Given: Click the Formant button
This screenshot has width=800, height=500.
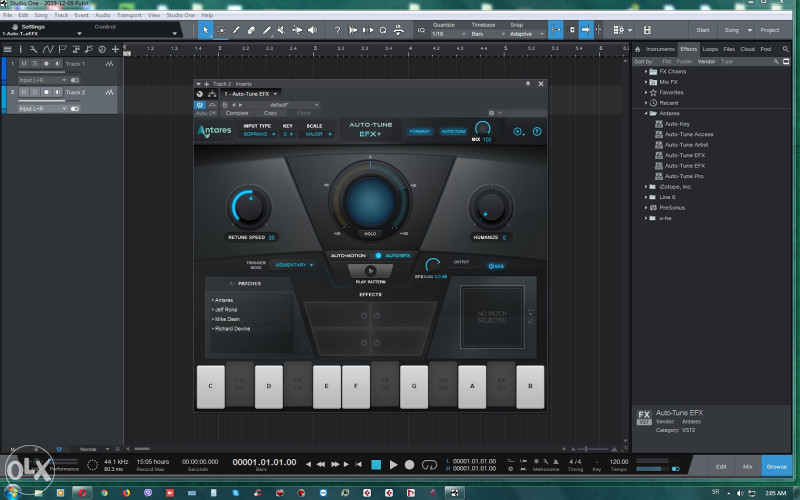Looking at the screenshot, I should (420, 132).
